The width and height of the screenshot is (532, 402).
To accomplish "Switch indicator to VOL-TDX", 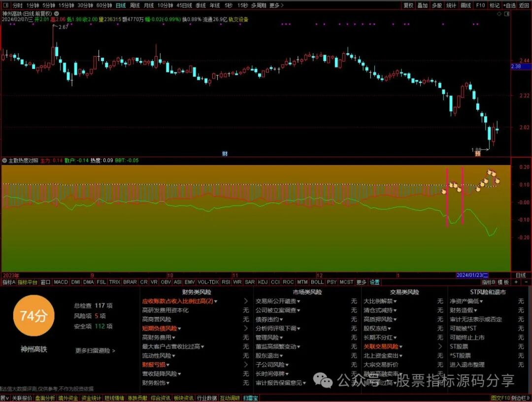I will click(208, 282).
